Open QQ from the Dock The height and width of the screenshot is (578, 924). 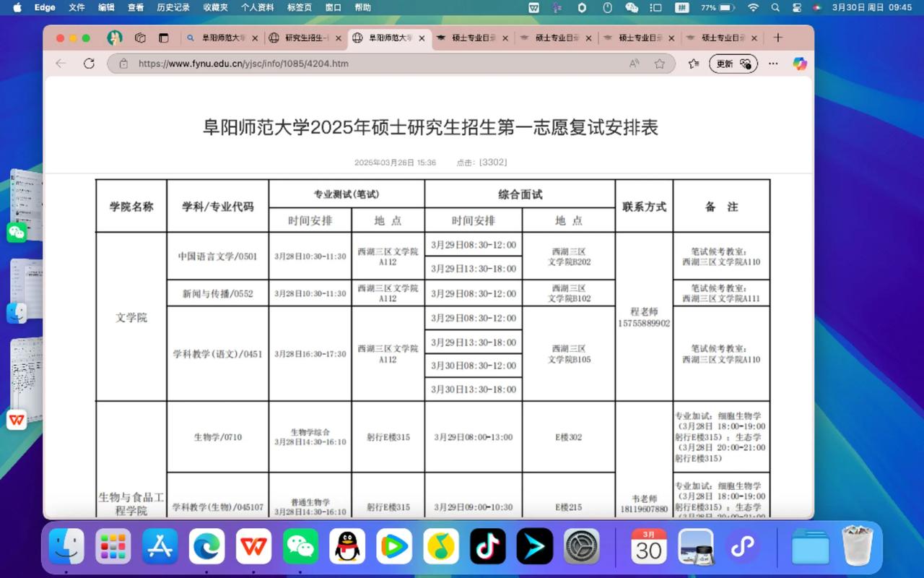[x=347, y=547]
